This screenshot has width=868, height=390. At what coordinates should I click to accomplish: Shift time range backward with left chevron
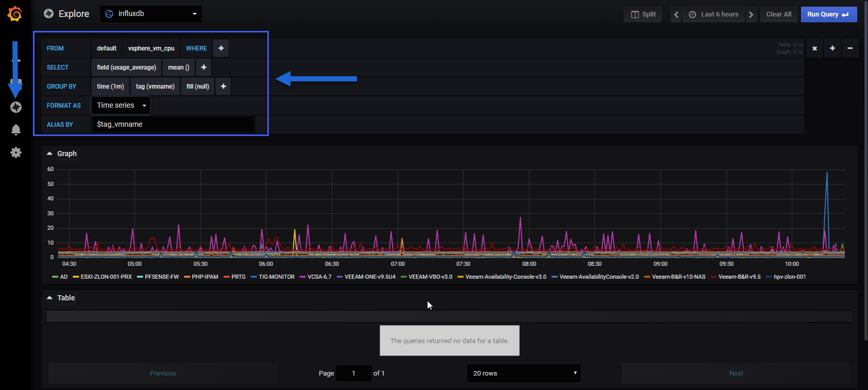pyautogui.click(x=676, y=14)
